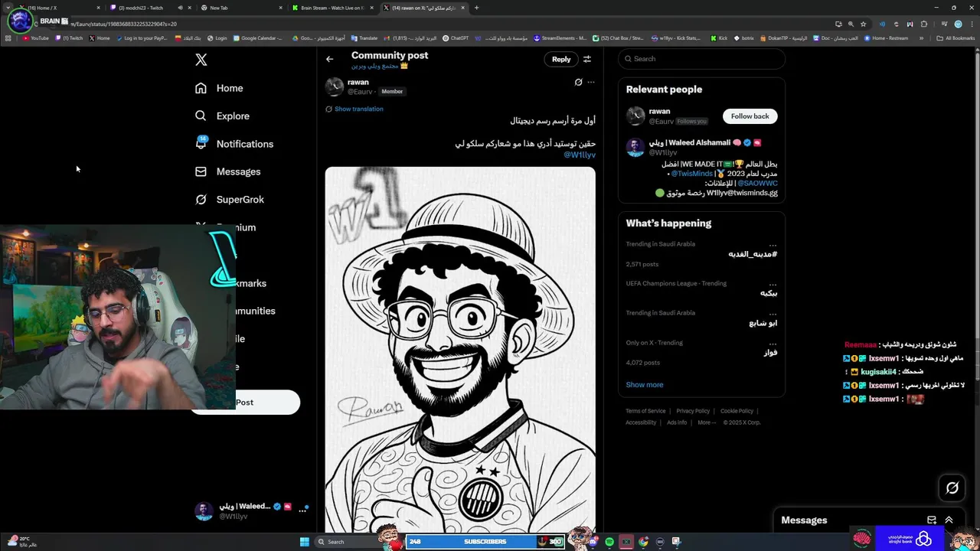
Task: Click Show more under What's happening
Action: 645,385
